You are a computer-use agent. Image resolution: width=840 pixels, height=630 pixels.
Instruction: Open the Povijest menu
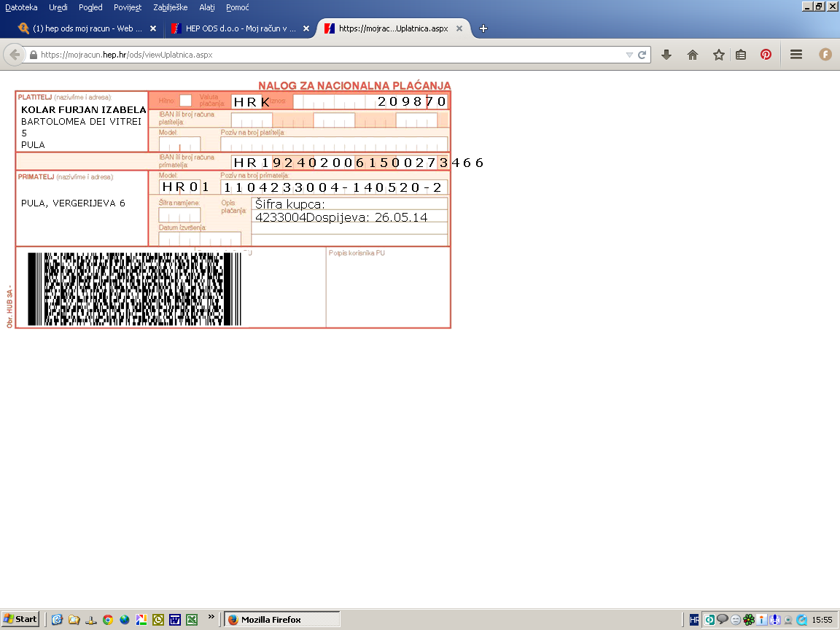[128, 7]
